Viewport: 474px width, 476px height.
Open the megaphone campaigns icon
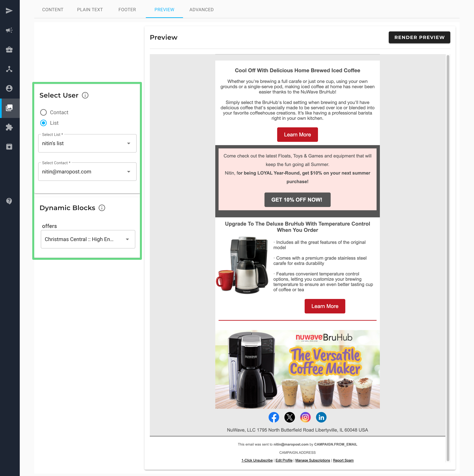9,30
